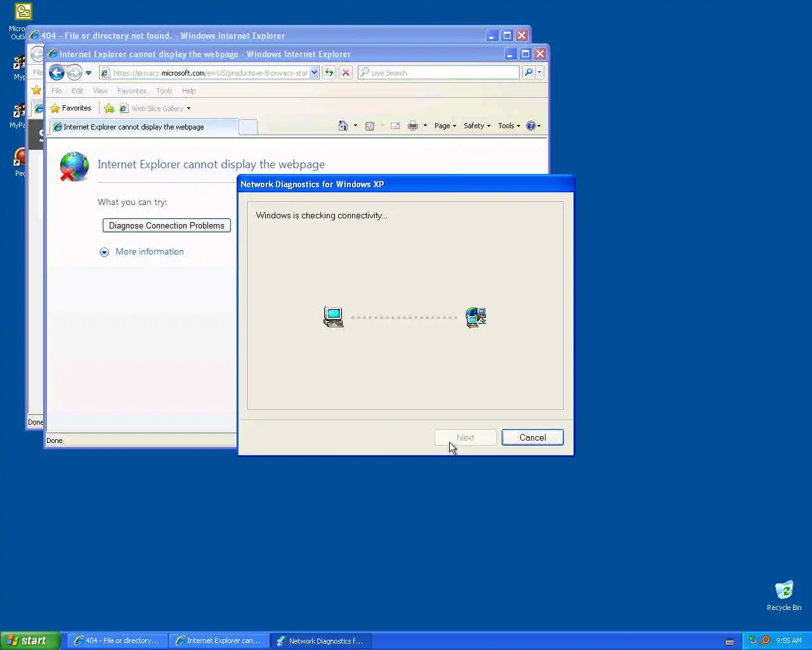The width and height of the screenshot is (812, 650).
Task: Click the Back arrow button in Internet Explorer
Action: [56, 72]
